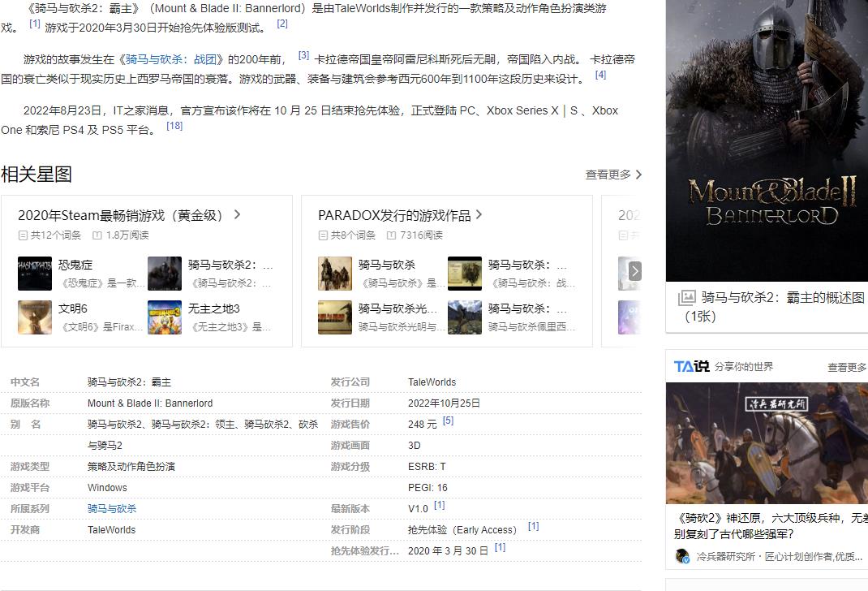Open 恐鬼症 game thumbnail
This screenshot has width=868, height=591.
pyautogui.click(x=35, y=274)
